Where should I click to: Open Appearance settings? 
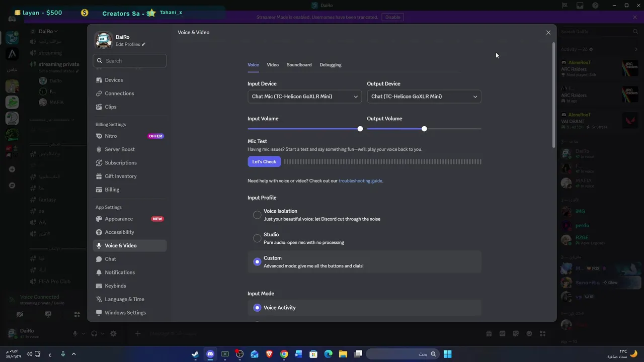(x=129, y=219)
